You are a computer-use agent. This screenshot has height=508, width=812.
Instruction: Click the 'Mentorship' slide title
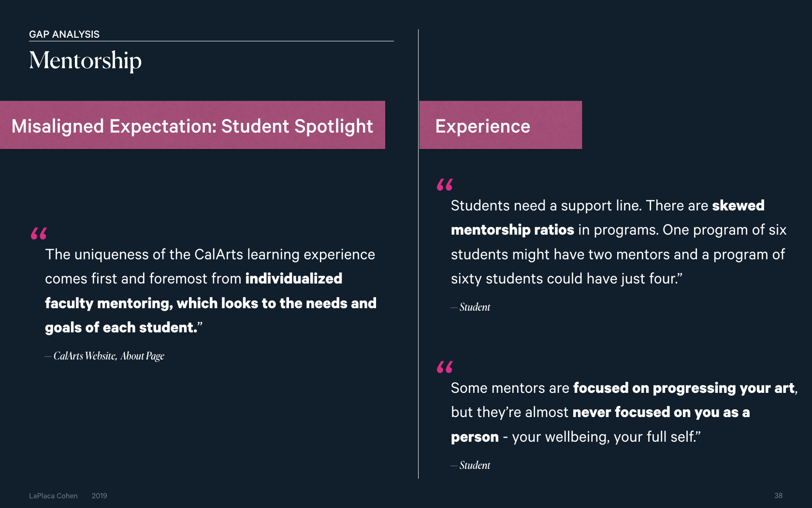[x=86, y=61]
